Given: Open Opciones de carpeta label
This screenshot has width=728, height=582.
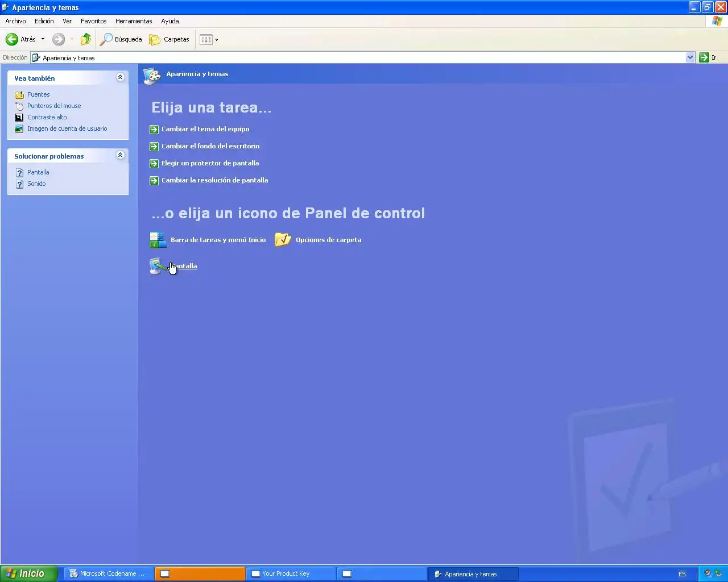Looking at the screenshot, I should (328, 240).
